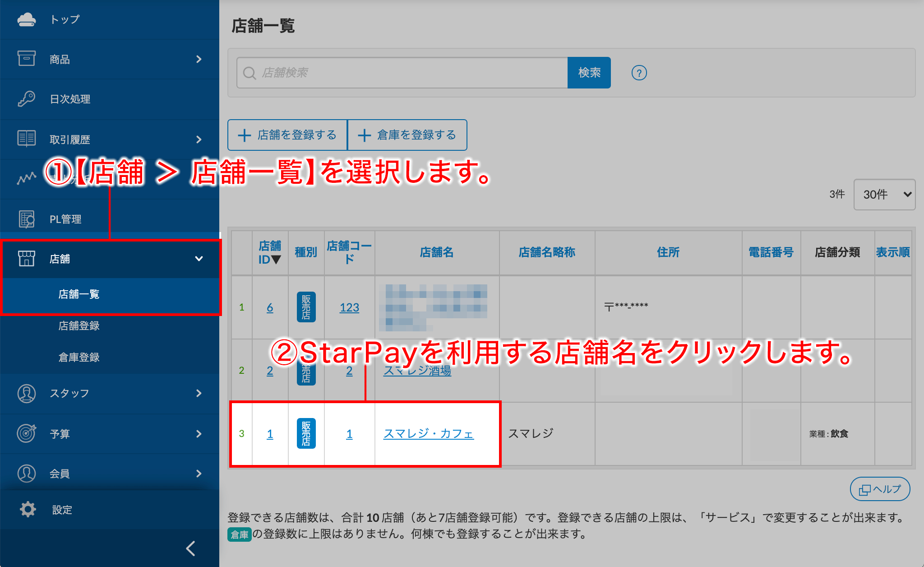
Task: Click the 取引履歴 book icon
Action: [27, 139]
